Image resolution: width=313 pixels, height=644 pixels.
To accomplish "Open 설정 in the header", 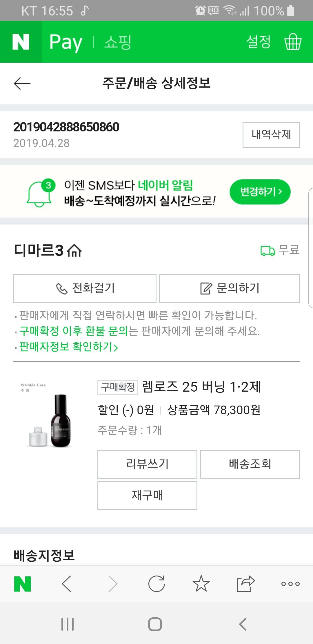I will (258, 42).
